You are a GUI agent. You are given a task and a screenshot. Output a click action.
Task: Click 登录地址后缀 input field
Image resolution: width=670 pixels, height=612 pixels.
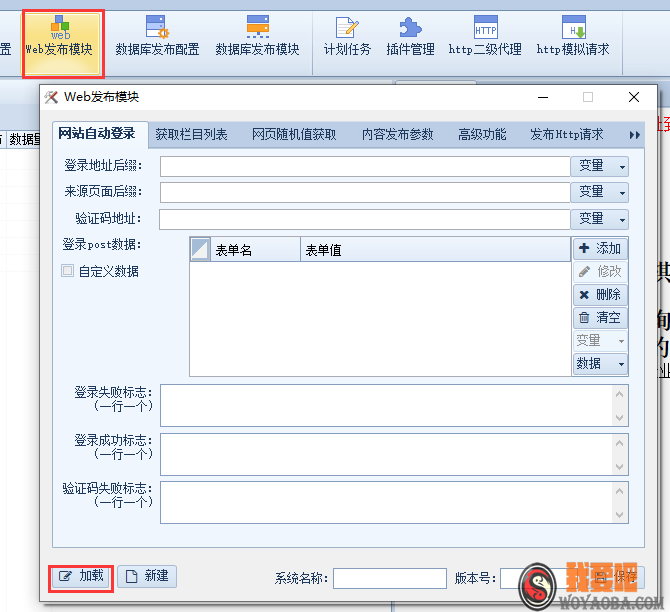coord(365,166)
